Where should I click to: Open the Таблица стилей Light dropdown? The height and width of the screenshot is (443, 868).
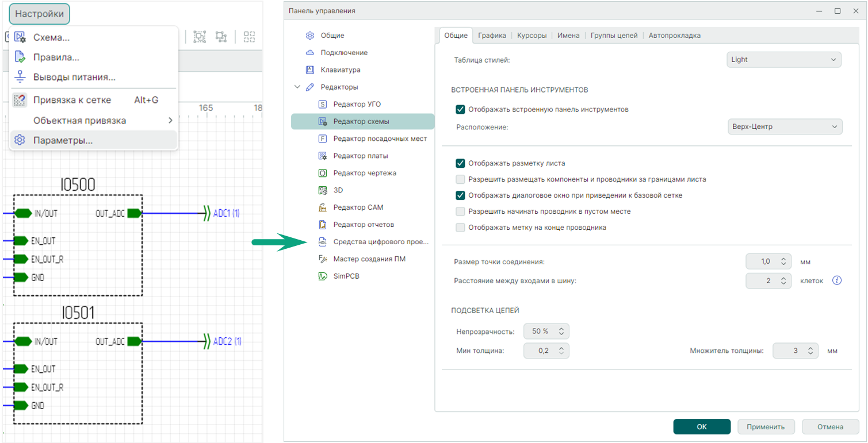783,60
